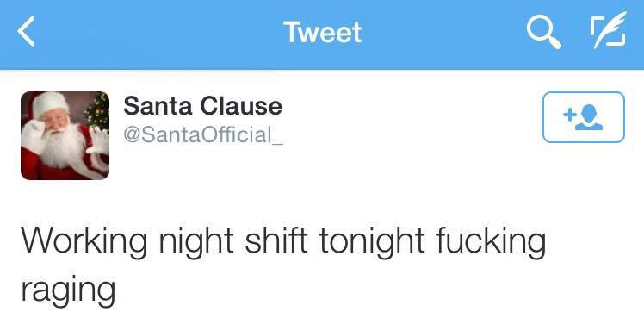Tap the person silhouette in follow button
Viewport: 644px width, 318px height.
pos(590,117)
